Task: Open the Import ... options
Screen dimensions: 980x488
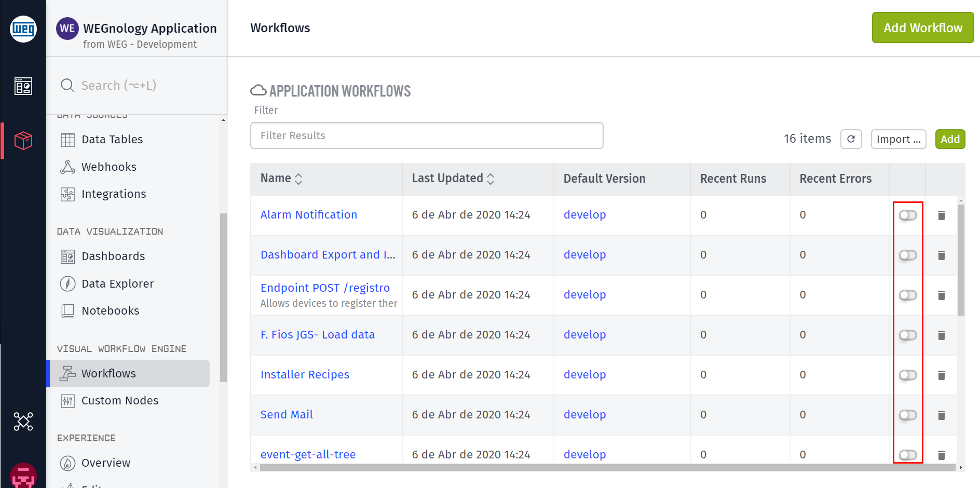Action: coord(899,139)
